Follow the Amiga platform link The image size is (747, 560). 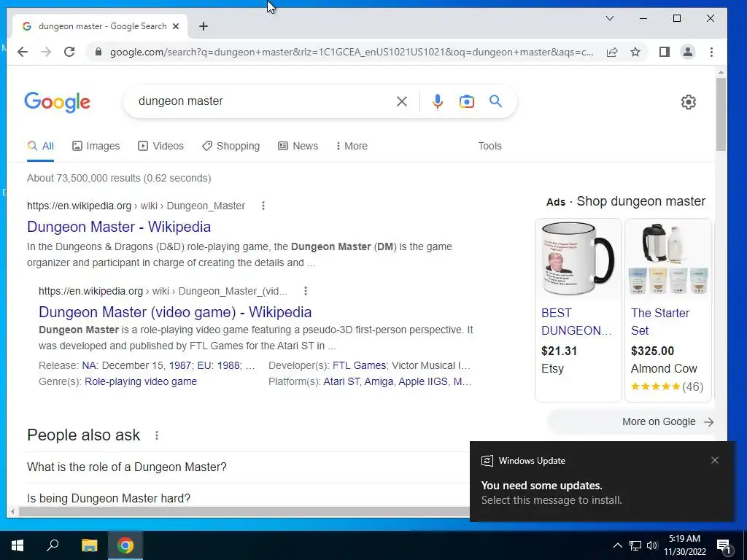point(379,381)
